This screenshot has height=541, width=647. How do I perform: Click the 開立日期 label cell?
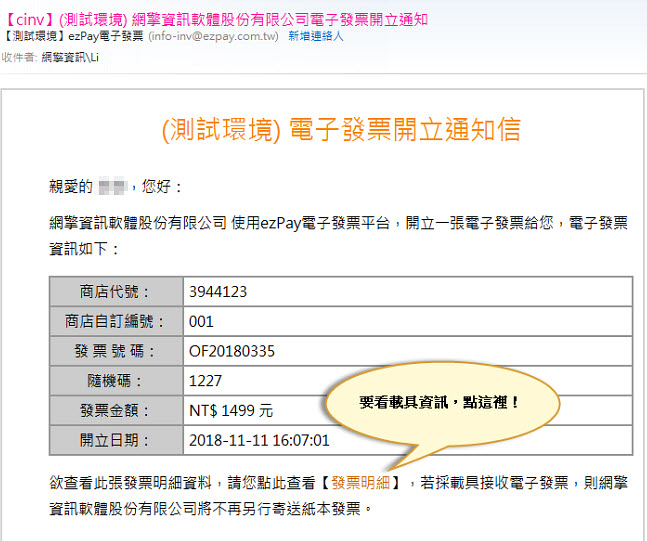pyautogui.click(x=116, y=440)
